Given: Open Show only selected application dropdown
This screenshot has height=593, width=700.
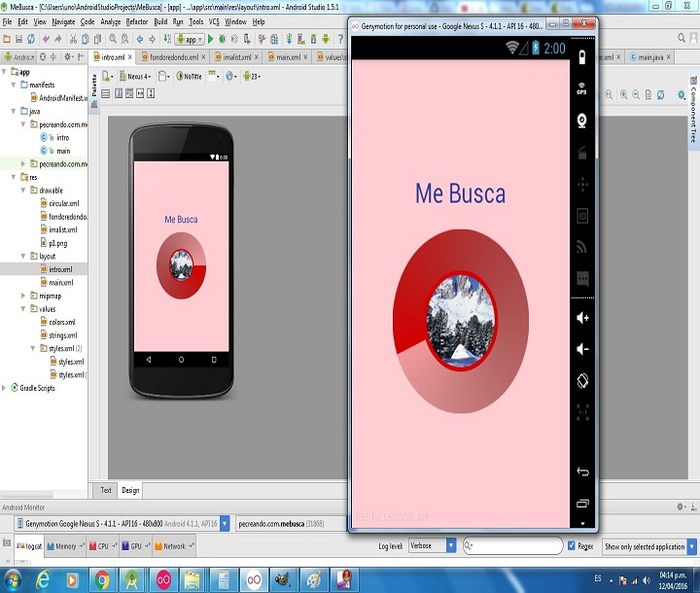Looking at the screenshot, I should click(649, 546).
